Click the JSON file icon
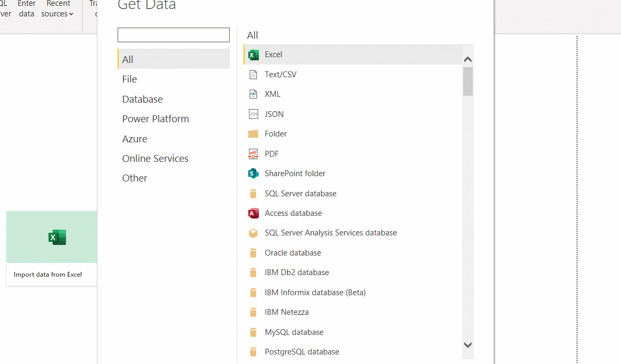This screenshot has width=621, height=364. (x=253, y=114)
